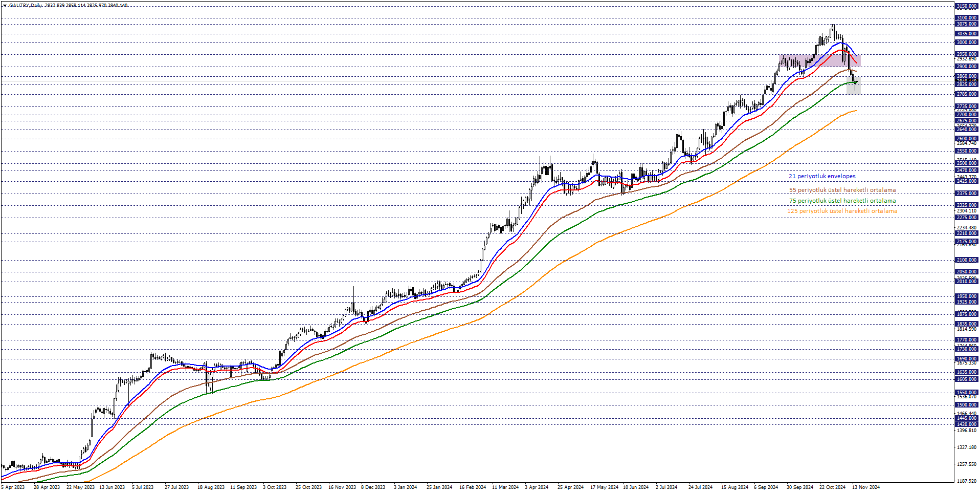Click the 3100.000 price level label
Screen dimensions: 980x493
tap(966, 18)
